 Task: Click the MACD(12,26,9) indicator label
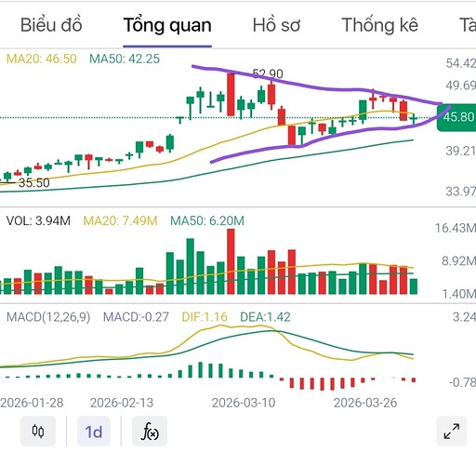[x=48, y=317]
